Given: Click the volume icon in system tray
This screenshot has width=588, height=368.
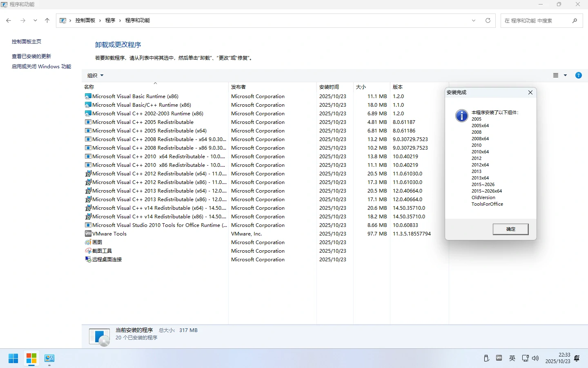Looking at the screenshot, I should click(x=535, y=358).
